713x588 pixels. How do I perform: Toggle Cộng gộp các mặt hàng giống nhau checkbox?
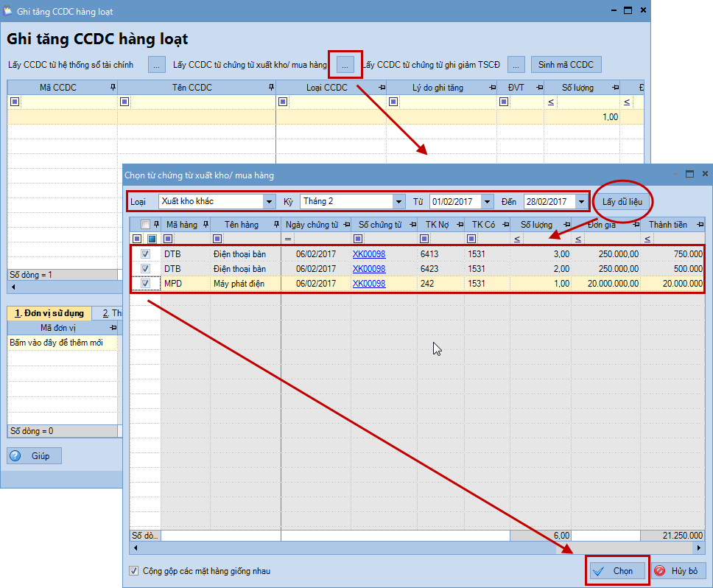pos(133,571)
